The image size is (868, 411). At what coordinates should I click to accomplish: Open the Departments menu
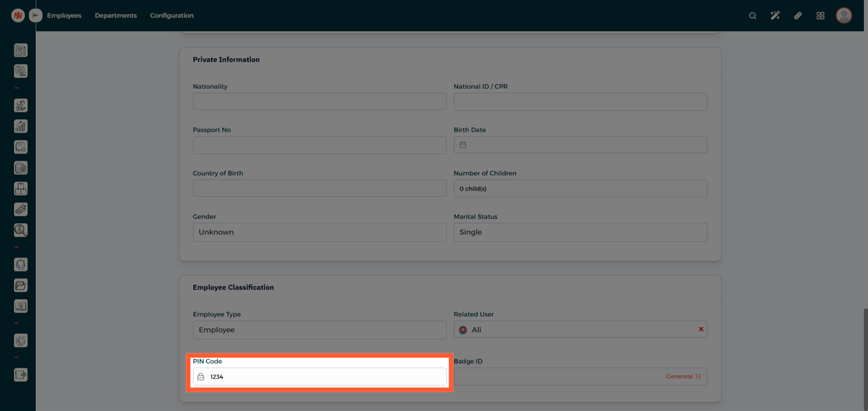[x=116, y=16]
